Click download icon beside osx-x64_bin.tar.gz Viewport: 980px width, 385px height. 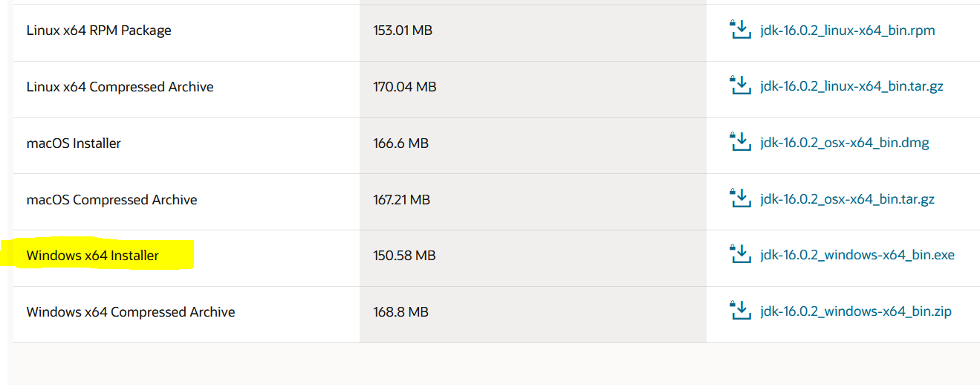pos(741,199)
